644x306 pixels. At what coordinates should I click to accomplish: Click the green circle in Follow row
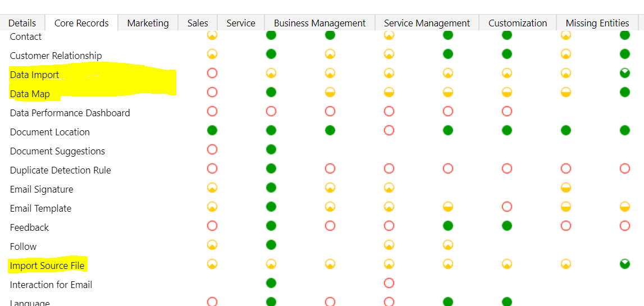pos(271,245)
